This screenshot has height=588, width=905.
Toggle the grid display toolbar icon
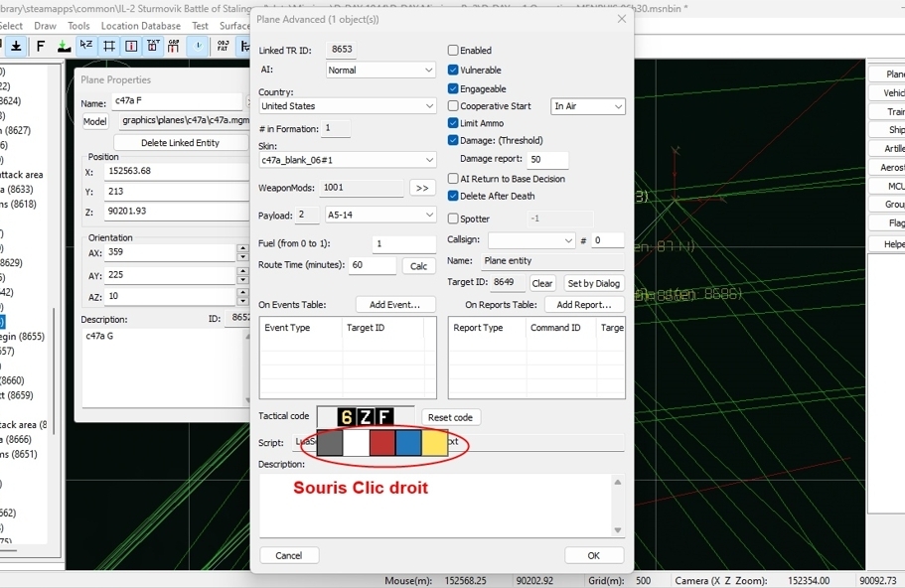click(x=109, y=46)
